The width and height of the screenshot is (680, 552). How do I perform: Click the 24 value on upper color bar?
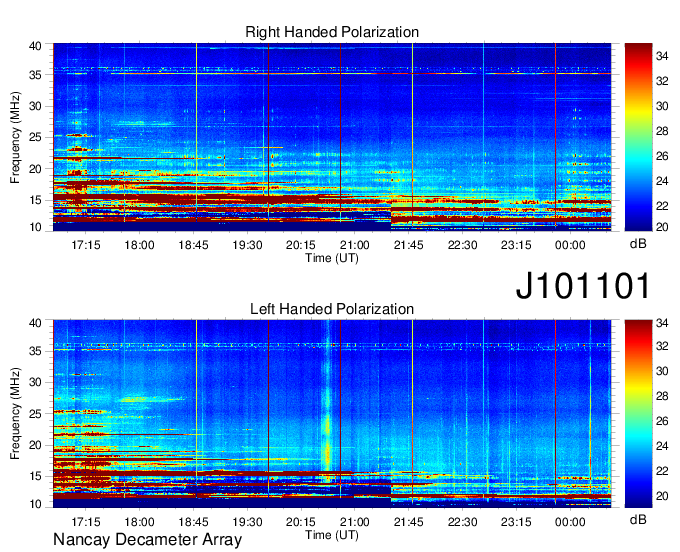click(x=662, y=181)
